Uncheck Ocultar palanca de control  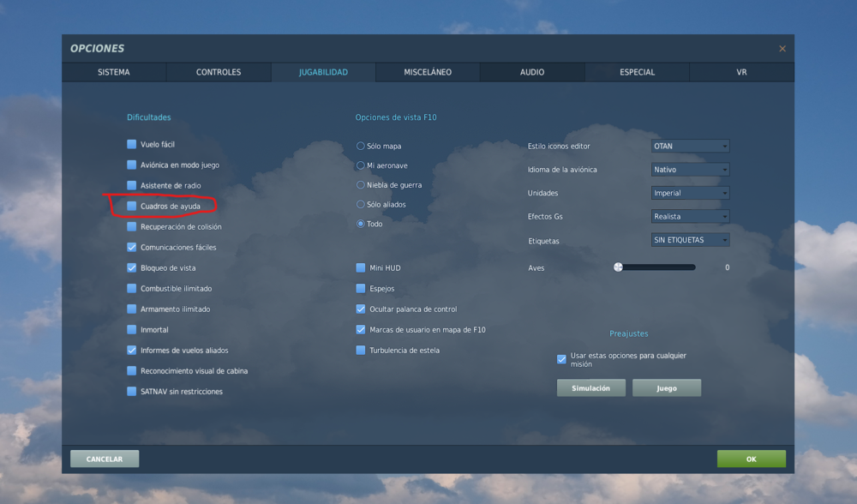(361, 309)
